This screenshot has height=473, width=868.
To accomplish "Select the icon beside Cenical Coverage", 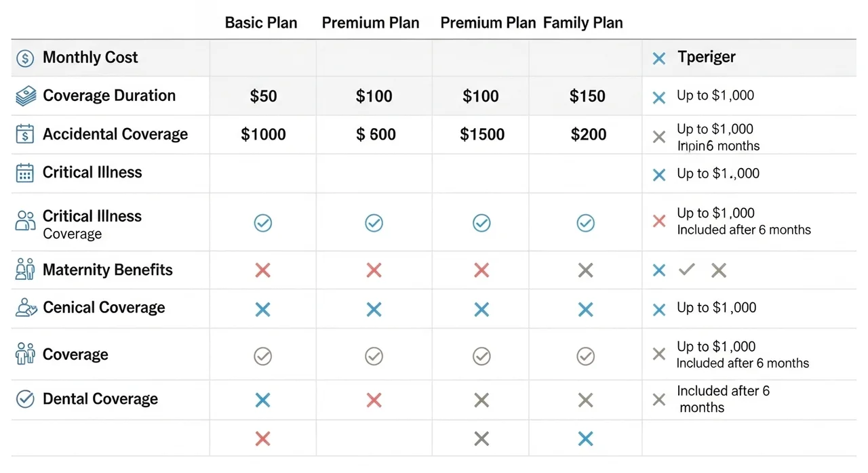I will 25,308.
